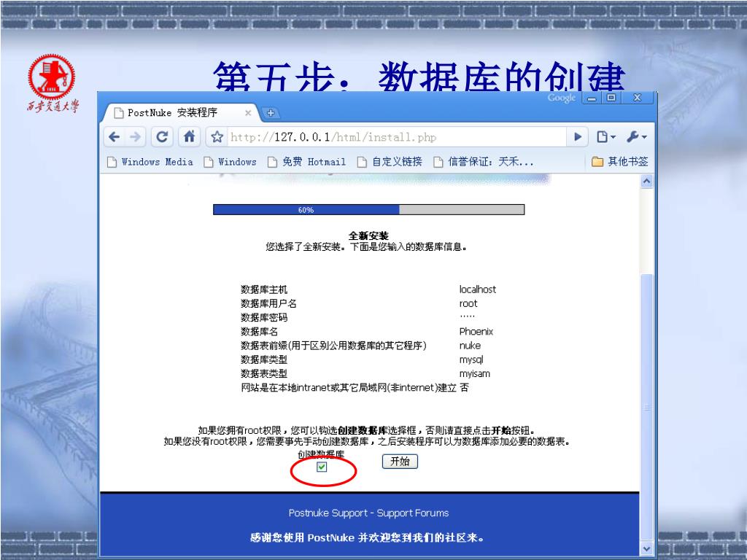Click the browser back arrow

click(115, 137)
